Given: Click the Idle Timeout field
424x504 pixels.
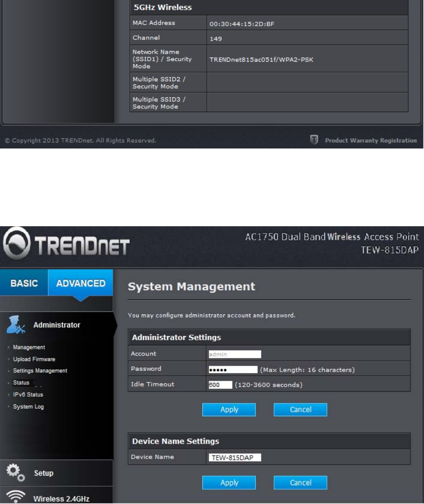Looking at the screenshot, I should (220, 385).
